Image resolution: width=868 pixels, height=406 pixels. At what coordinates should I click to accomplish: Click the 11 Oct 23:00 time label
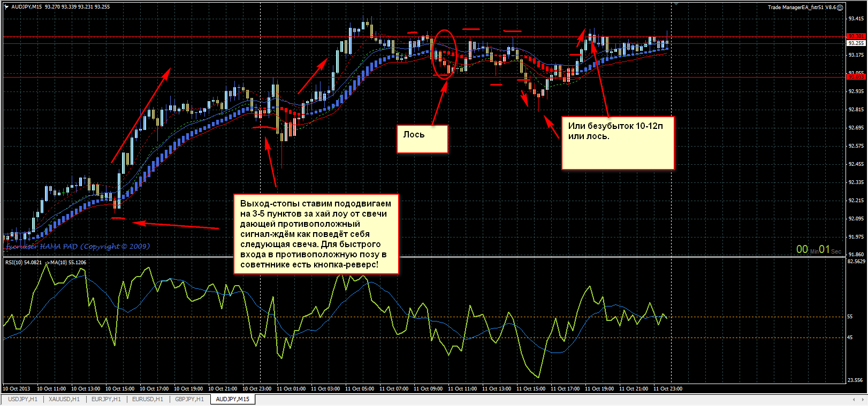[668, 389]
